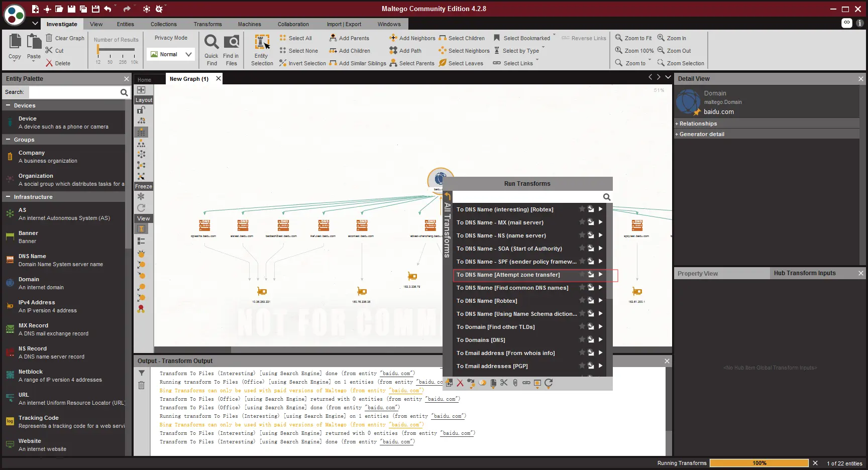Click the scissors cut icon in transform popup
868x470 pixels.
tap(504, 383)
